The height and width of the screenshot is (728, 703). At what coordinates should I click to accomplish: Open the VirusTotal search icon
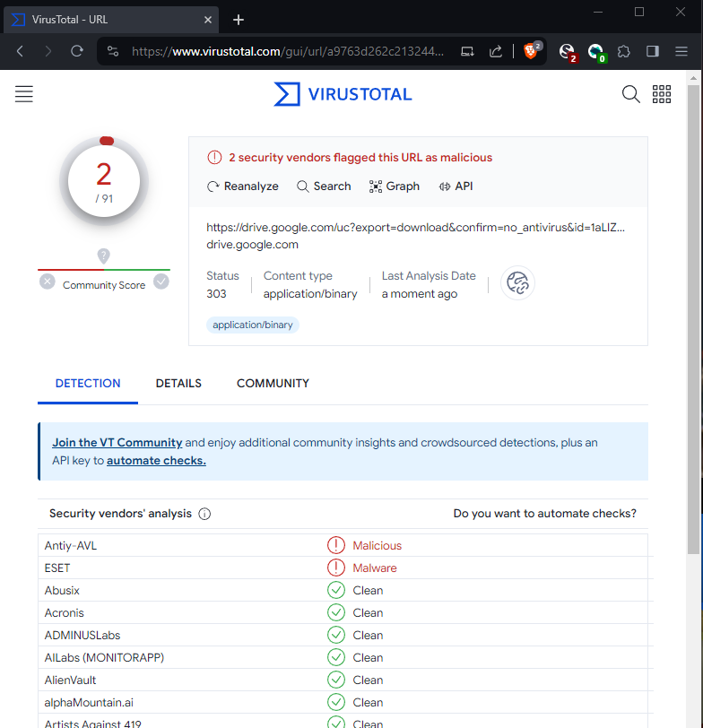point(630,94)
